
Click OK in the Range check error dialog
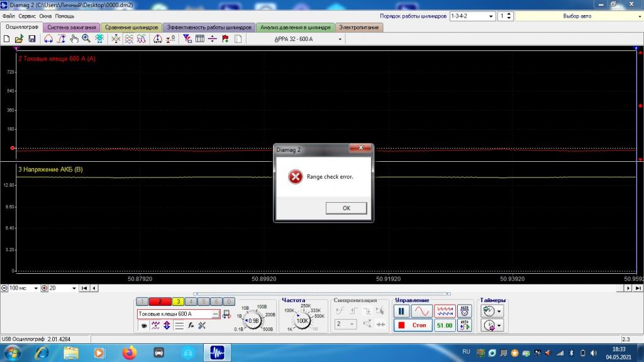[347, 208]
